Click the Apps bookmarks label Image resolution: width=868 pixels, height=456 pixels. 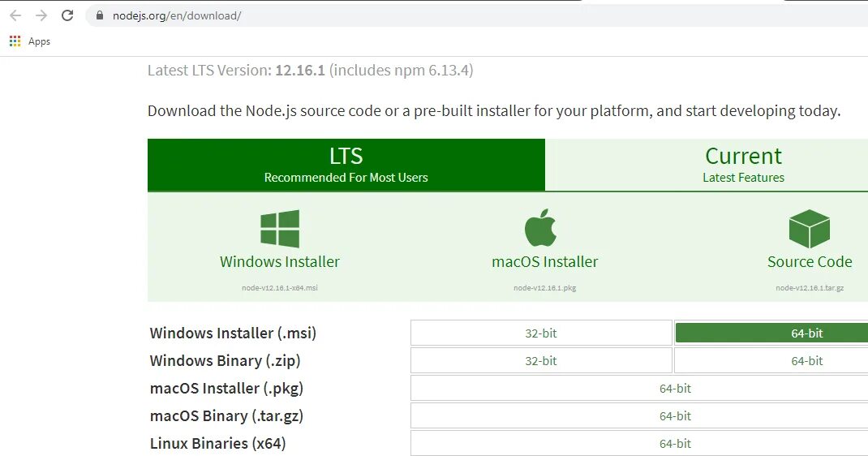(x=39, y=41)
